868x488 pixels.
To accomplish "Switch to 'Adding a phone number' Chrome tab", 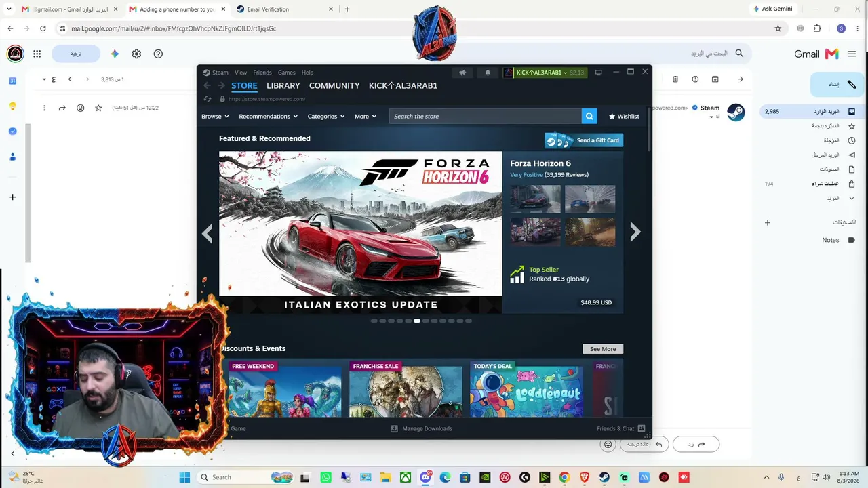I will [176, 9].
